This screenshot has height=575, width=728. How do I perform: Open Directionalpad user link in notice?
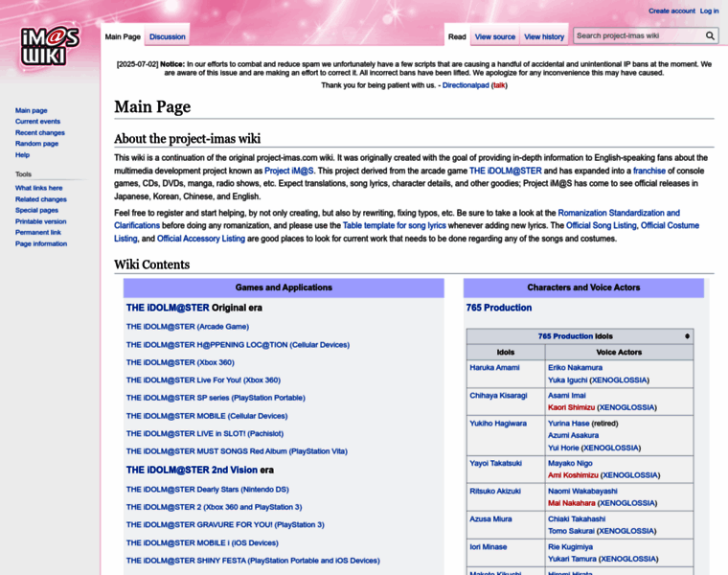(466, 85)
